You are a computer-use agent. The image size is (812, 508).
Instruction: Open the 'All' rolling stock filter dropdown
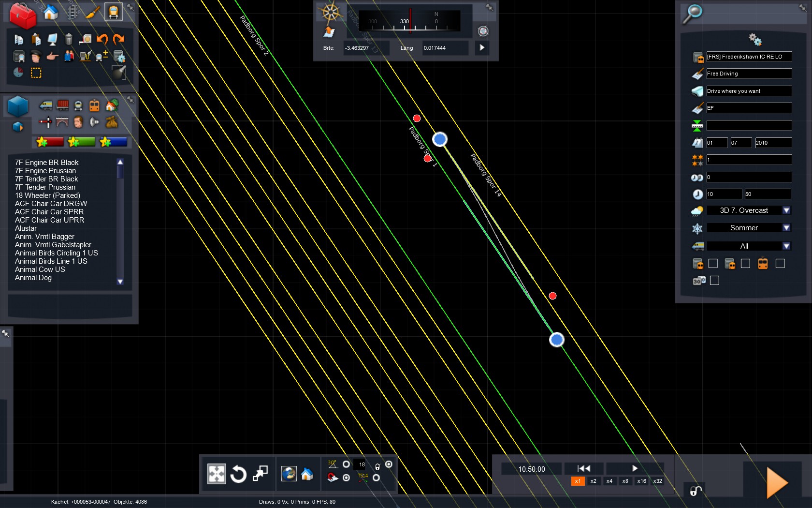click(x=749, y=246)
